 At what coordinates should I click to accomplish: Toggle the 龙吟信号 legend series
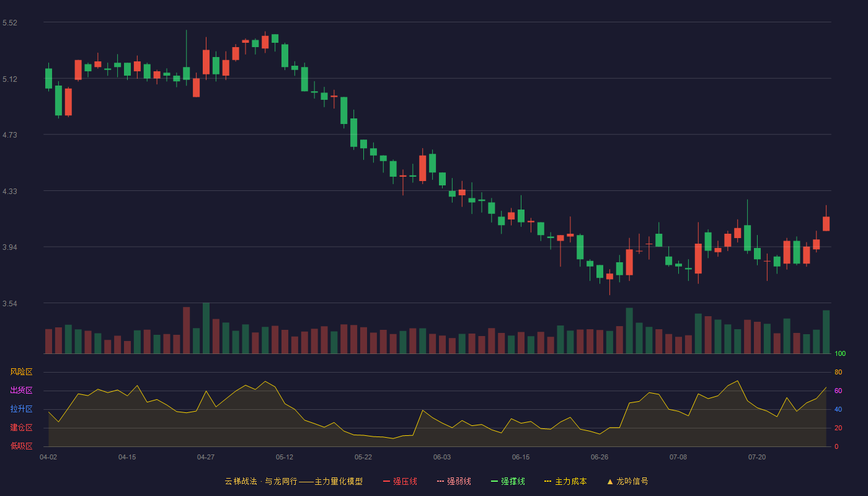click(627, 481)
